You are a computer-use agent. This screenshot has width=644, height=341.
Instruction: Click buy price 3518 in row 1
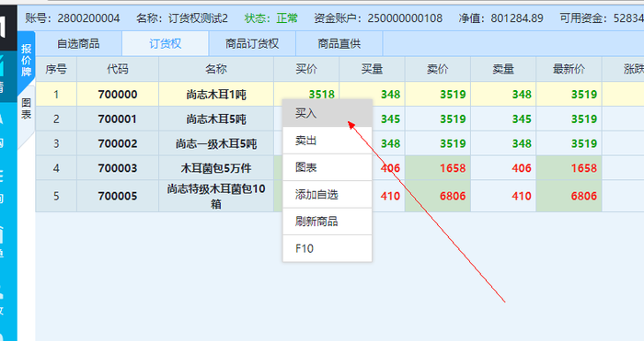pyautogui.click(x=322, y=95)
